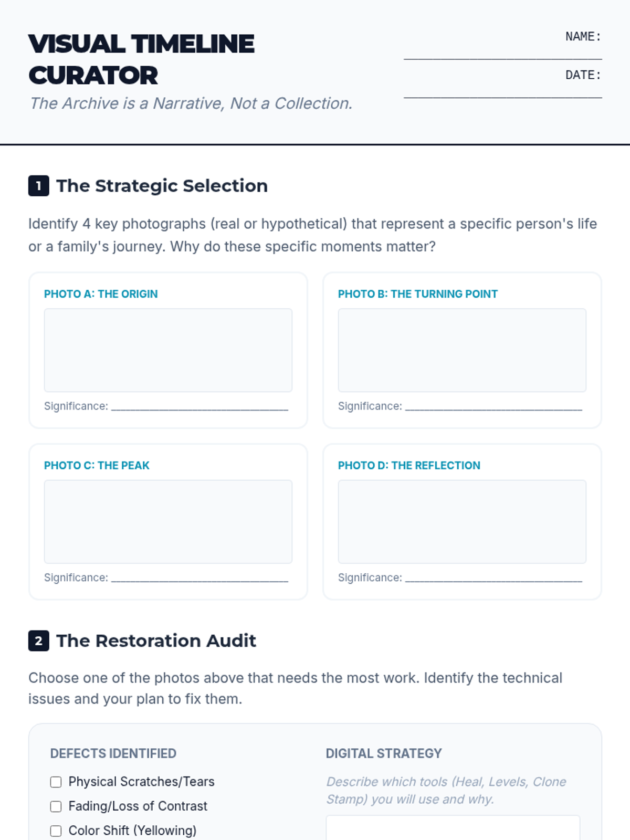The width and height of the screenshot is (630, 840).
Task: Click the Defects Identified label
Action: (113, 753)
